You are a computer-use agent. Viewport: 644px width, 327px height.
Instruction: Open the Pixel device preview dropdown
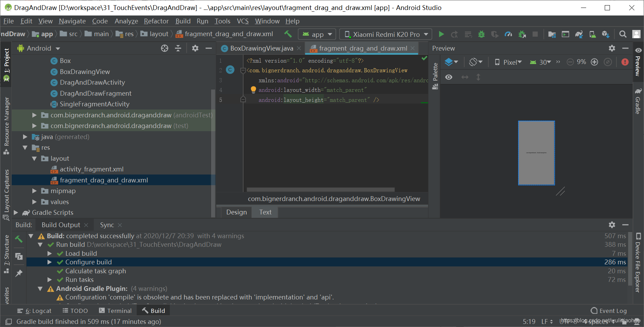tap(508, 62)
